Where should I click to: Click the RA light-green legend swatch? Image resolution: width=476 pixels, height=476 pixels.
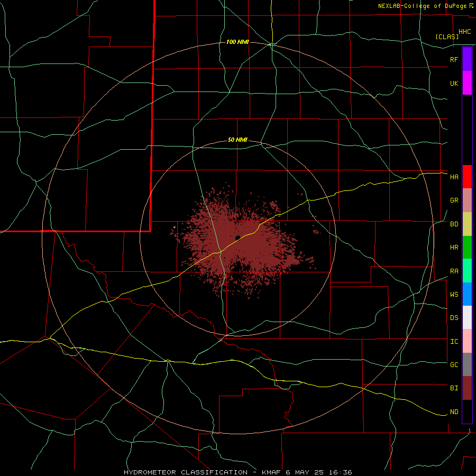point(467,271)
